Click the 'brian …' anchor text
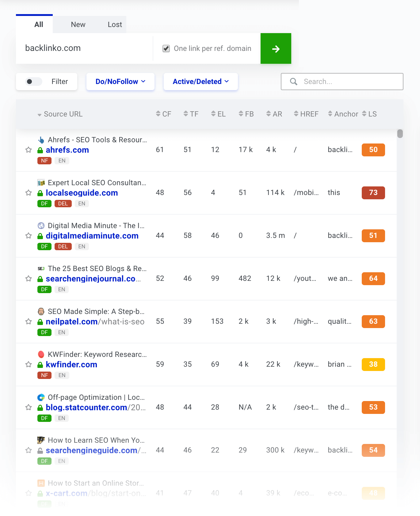The width and height of the screenshot is (420, 516). point(340,364)
